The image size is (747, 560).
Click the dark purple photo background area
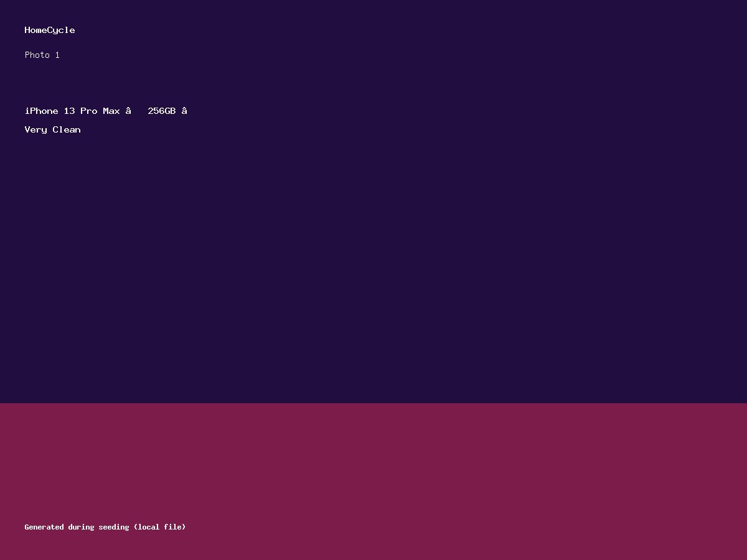(x=374, y=261)
